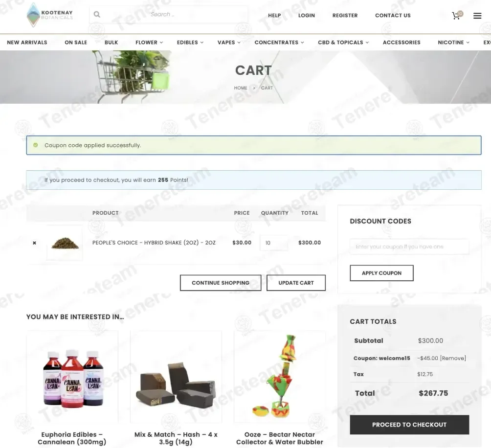The image size is (491, 448).
Task: Click the Continue Shopping button
Action: tap(221, 283)
